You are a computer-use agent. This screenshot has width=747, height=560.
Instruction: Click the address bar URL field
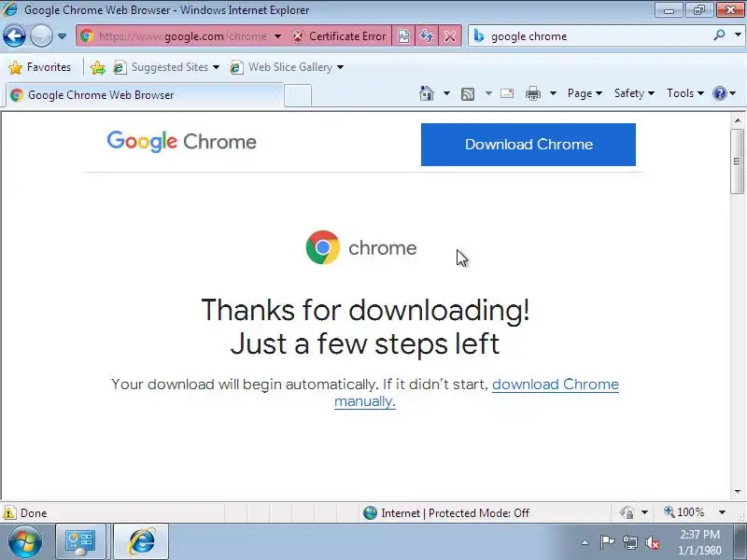click(182, 36)
